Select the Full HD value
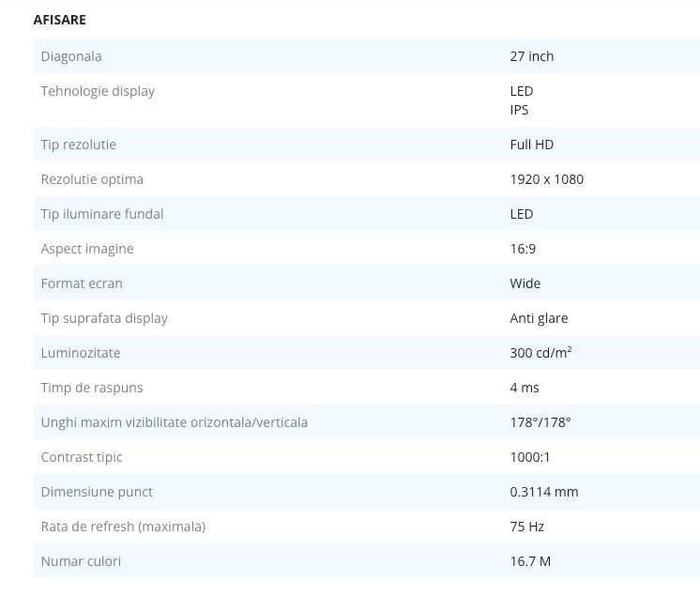The image size is (700, 611). pos(531,145)
